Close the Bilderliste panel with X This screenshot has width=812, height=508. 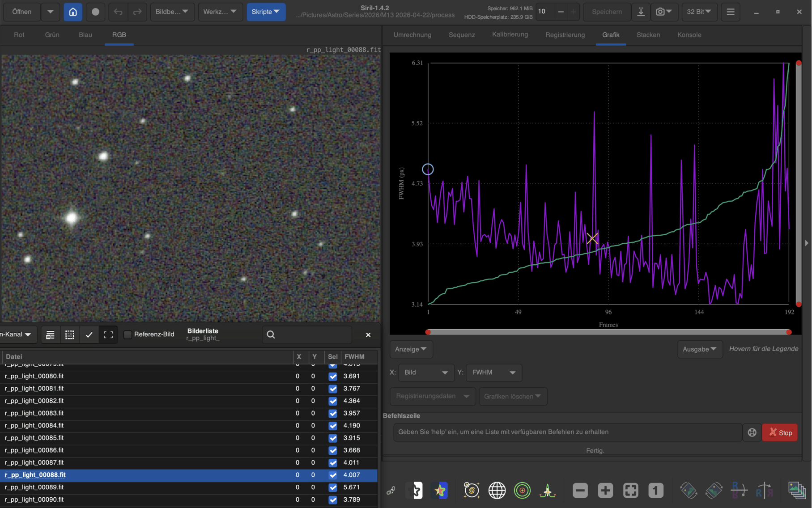click(x=368, y=334)
